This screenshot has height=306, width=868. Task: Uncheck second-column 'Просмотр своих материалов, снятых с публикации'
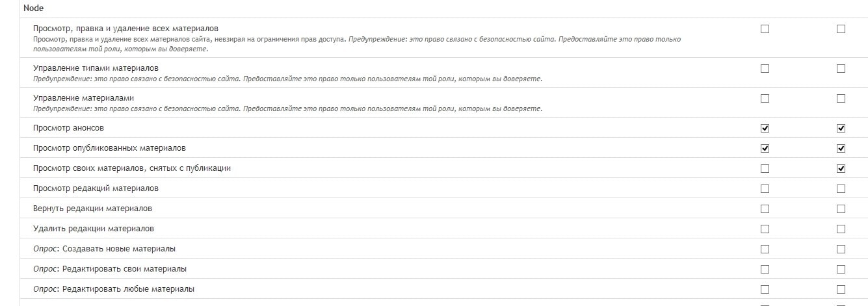(841, 168)
